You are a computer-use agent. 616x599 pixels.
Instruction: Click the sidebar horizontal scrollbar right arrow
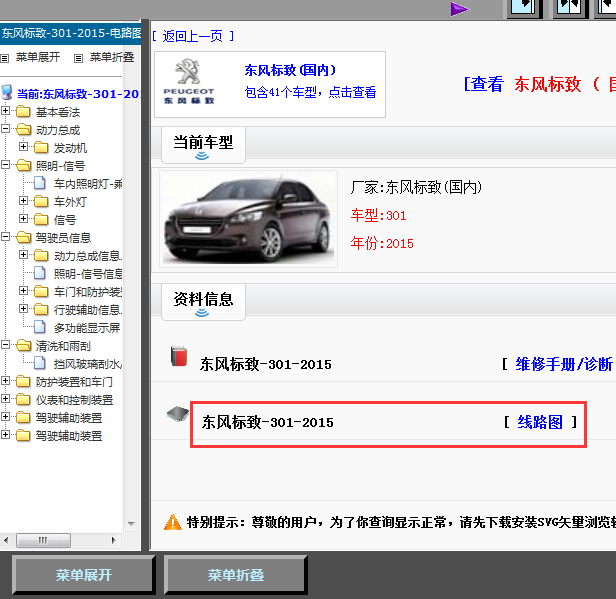point(114,540)
